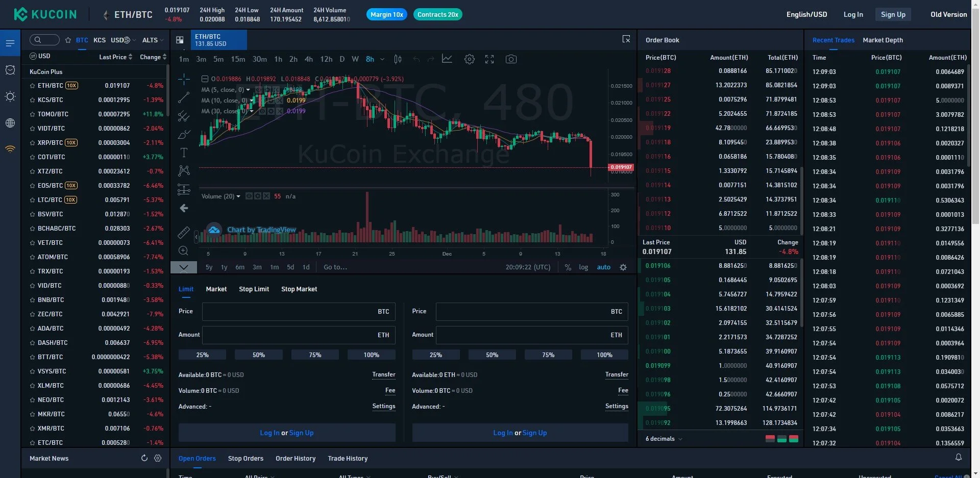Click the notification bell icon

click(x=959, y=457)
